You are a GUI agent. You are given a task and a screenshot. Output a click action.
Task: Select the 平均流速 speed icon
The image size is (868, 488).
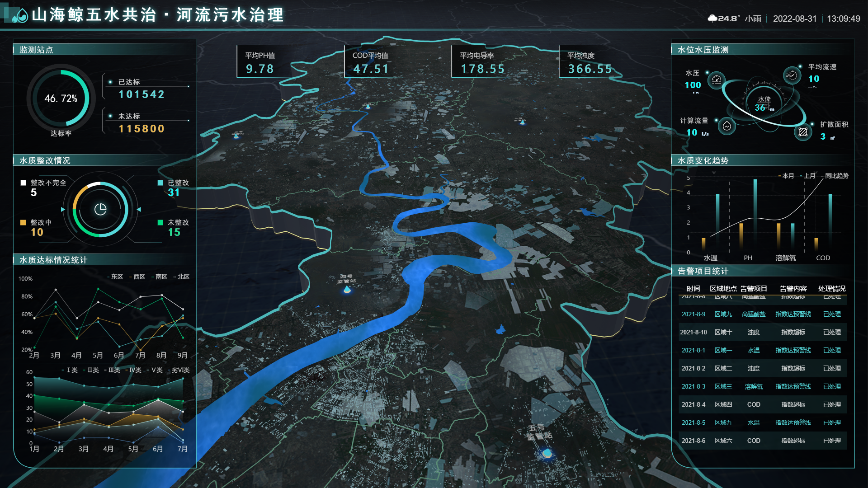click(792, 75)
